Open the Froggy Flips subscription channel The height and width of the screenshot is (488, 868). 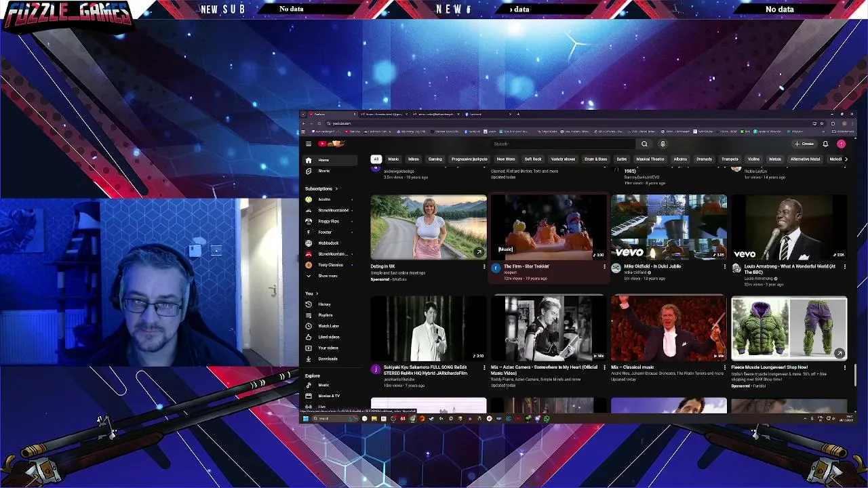click(330, 222)
